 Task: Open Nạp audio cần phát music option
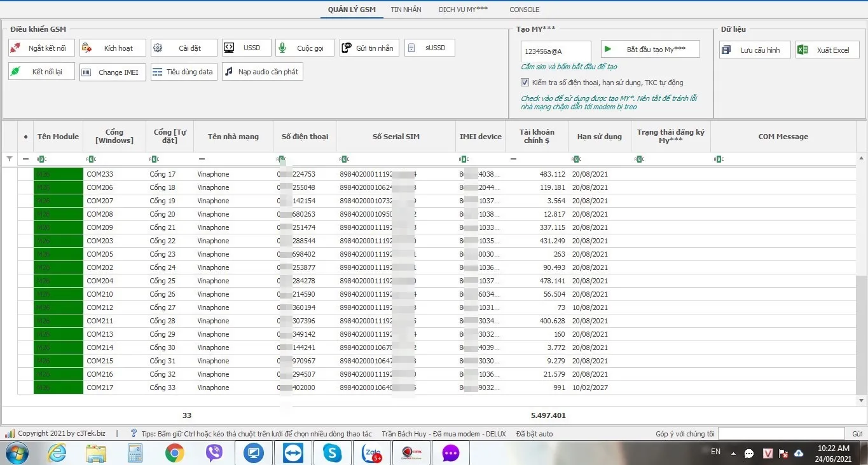pos(262,72)
